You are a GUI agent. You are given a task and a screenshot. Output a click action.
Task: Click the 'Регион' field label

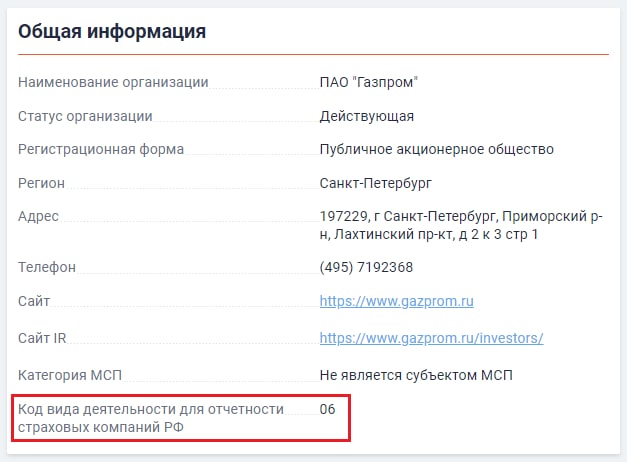pos(41,183)
